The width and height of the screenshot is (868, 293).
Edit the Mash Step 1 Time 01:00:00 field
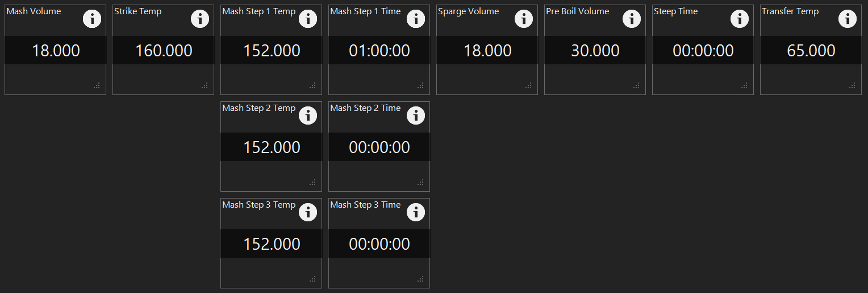(379, 50)
